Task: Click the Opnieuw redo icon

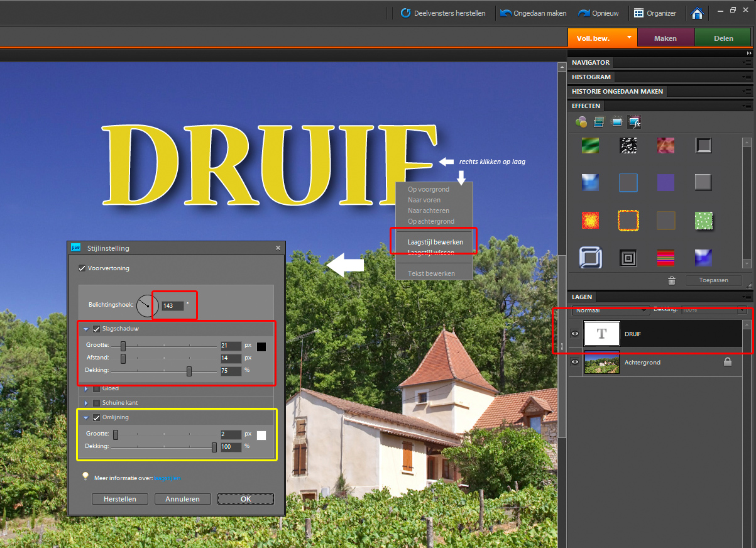Action: (x=584, y=13)
